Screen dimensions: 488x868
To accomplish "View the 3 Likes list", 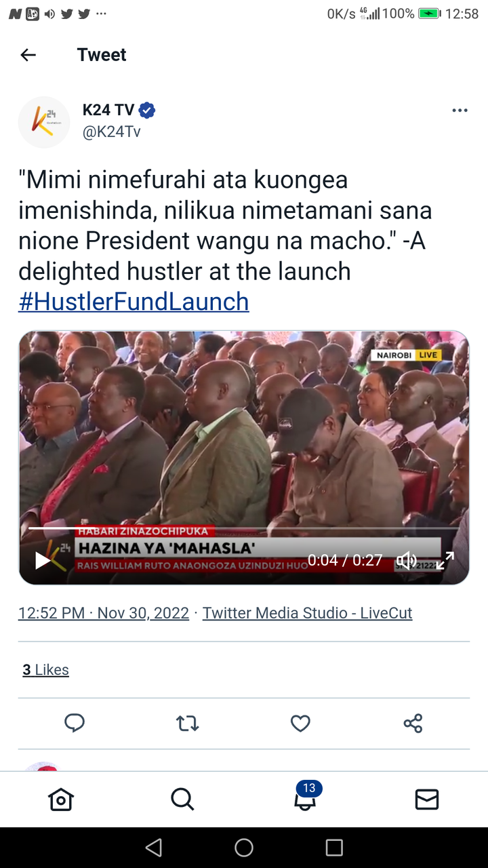I will point(45,670).
